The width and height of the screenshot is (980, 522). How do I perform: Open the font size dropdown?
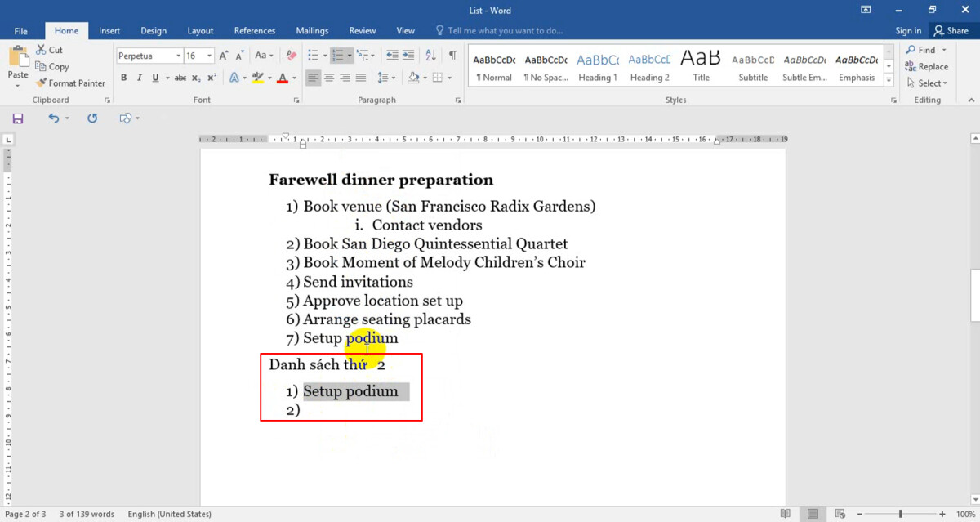(x=209, y=56)
